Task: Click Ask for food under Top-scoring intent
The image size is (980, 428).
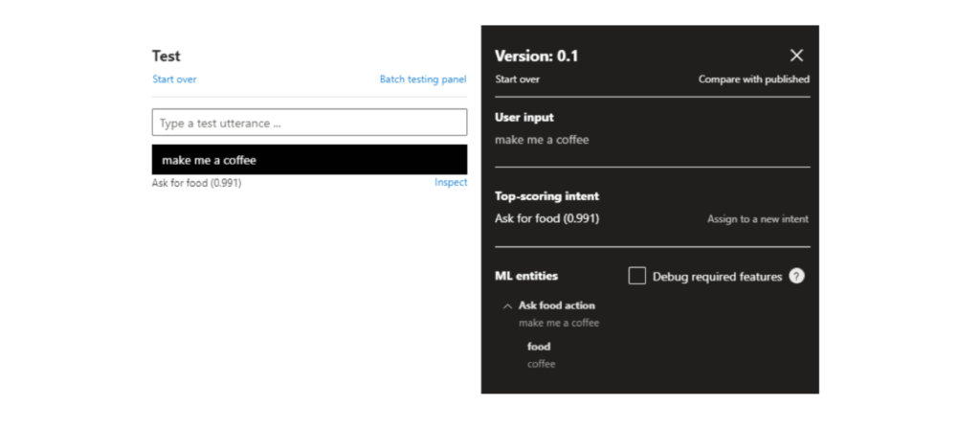Action: [546, 218]
